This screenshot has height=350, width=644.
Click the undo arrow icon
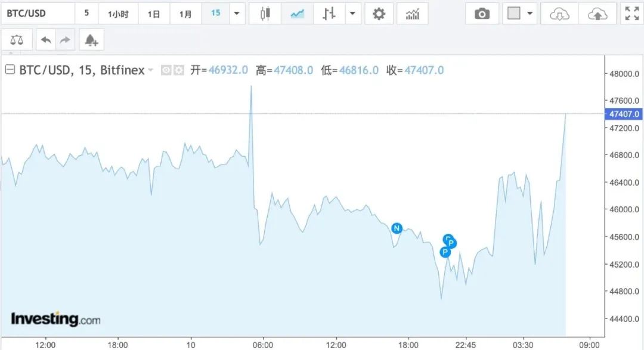[x=47, y=39]
